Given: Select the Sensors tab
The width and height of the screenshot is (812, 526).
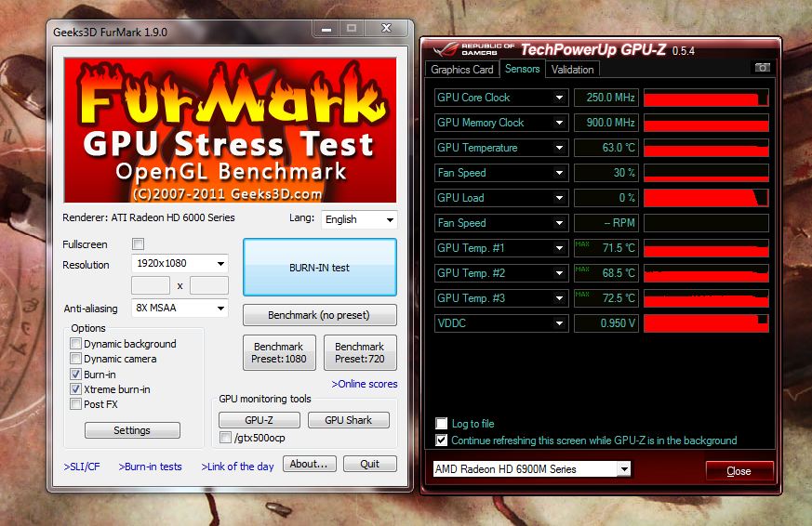Looking at the screenshot, I should click(x=522, y=68).
